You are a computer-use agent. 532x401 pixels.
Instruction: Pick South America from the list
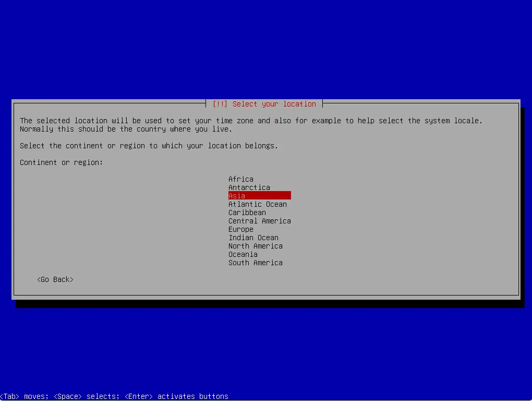(255, 263)
